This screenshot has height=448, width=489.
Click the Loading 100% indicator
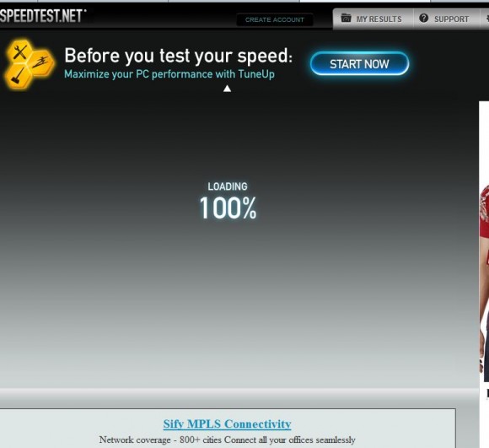point(228,202)
